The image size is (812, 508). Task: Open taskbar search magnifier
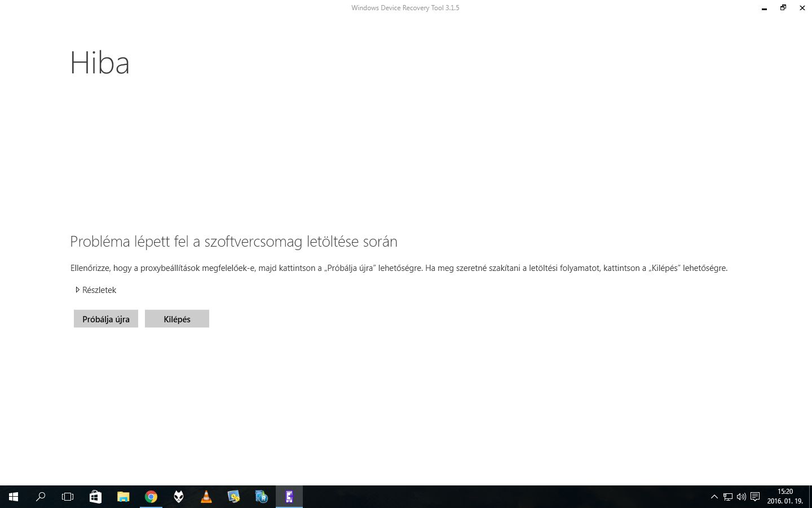point(41,497)
